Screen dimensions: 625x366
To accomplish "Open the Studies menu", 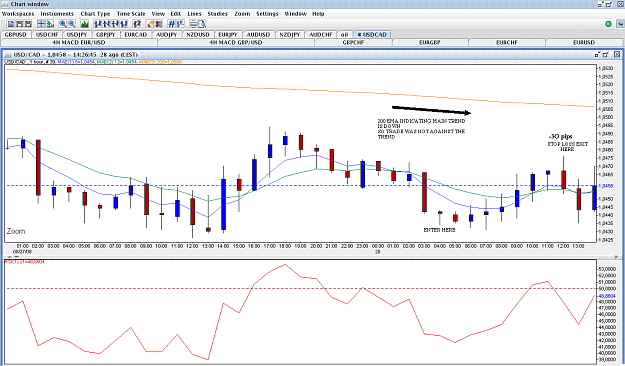I will 218,14.
